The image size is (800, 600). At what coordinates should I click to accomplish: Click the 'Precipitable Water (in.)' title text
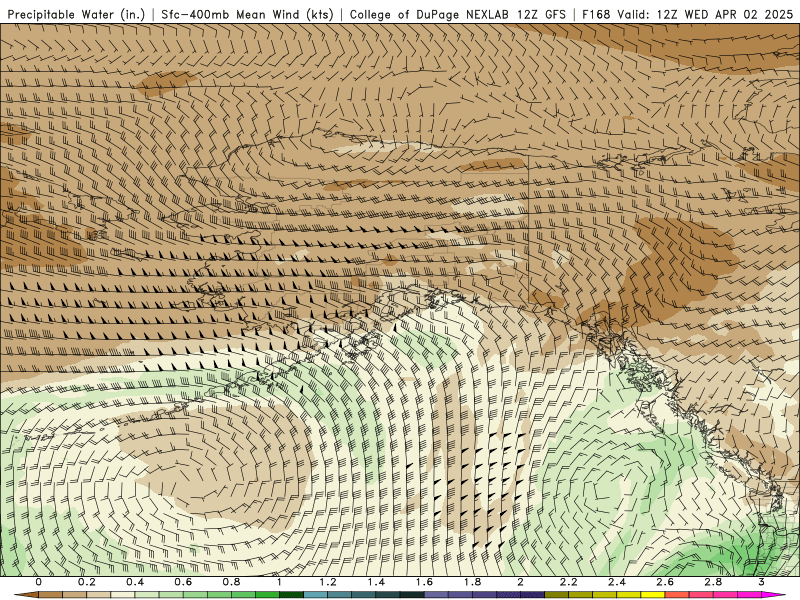click(x=77, y=14)
